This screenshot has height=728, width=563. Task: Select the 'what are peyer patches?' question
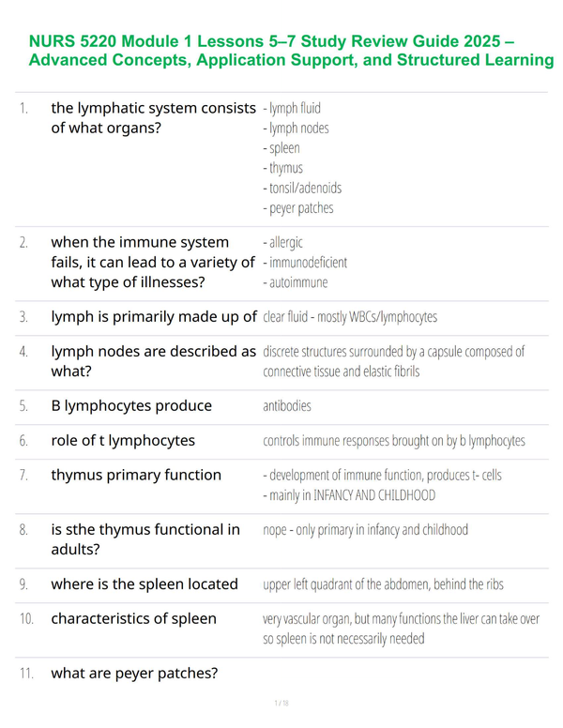tap(134, 673)
